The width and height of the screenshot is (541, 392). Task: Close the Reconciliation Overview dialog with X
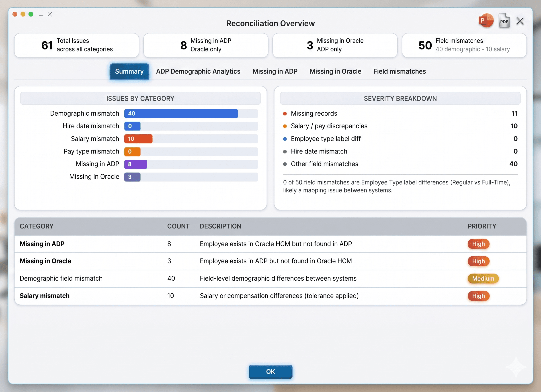click(520, 21)
